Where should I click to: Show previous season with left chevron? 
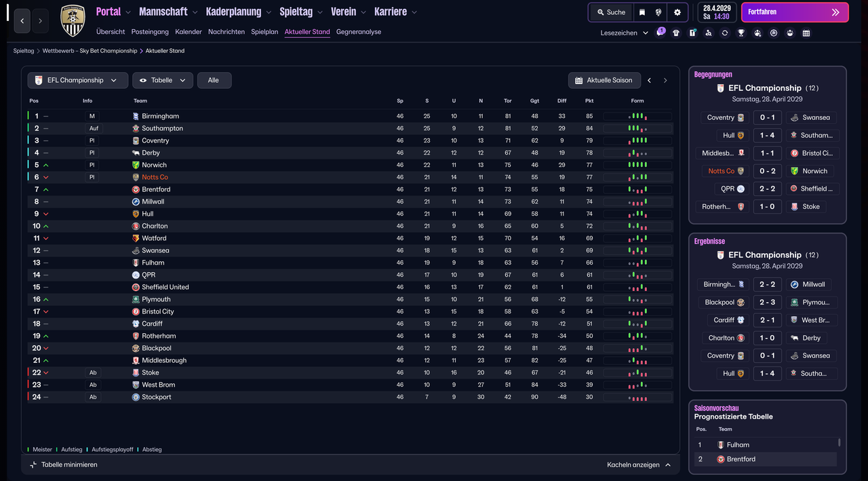649,80
